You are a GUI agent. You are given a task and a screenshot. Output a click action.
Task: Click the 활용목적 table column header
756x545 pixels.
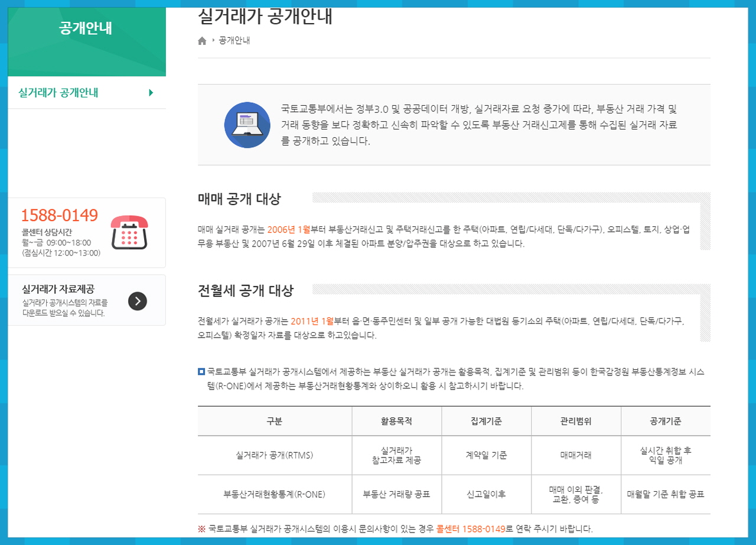point(396,421)
